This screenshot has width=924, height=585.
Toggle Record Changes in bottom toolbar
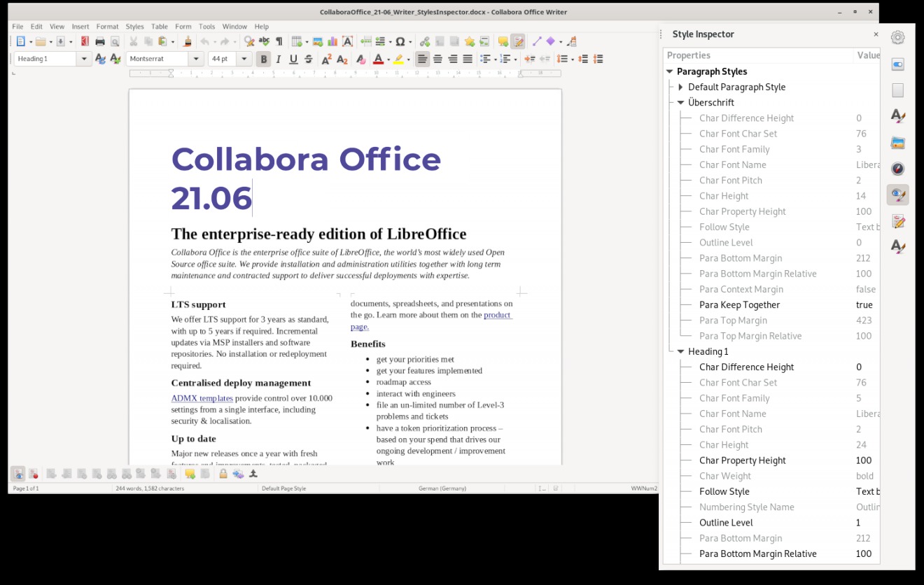34,474
